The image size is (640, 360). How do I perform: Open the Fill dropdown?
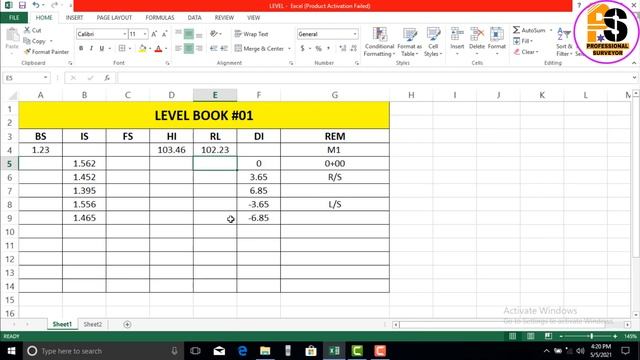point(523,41)
